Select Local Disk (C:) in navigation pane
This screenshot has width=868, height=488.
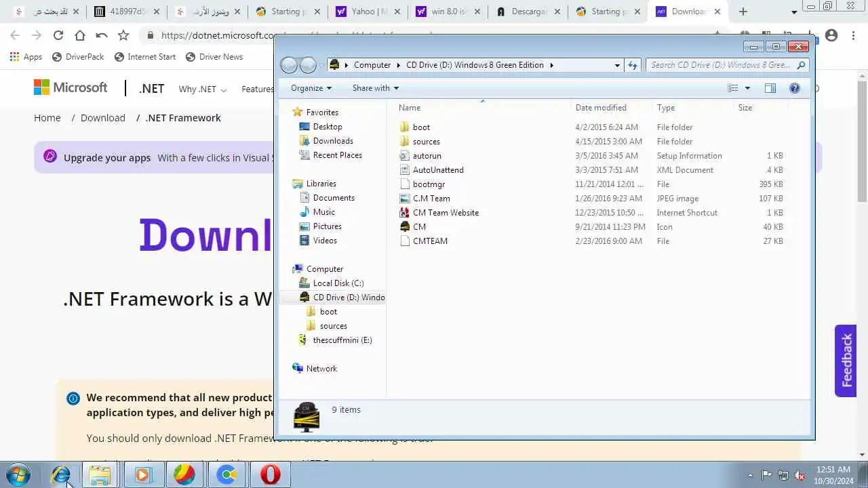pos(338,283)
